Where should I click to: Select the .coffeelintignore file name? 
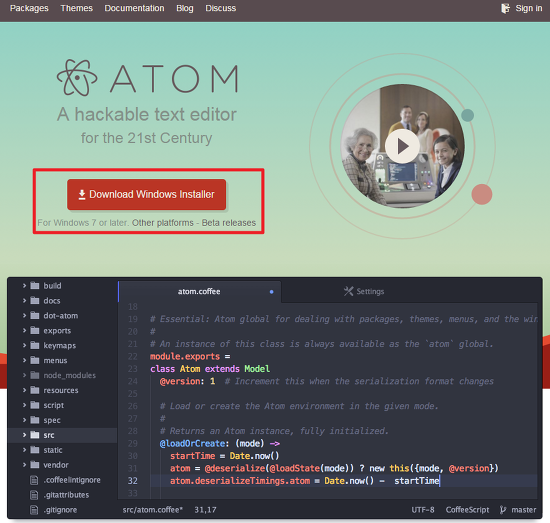72,480
